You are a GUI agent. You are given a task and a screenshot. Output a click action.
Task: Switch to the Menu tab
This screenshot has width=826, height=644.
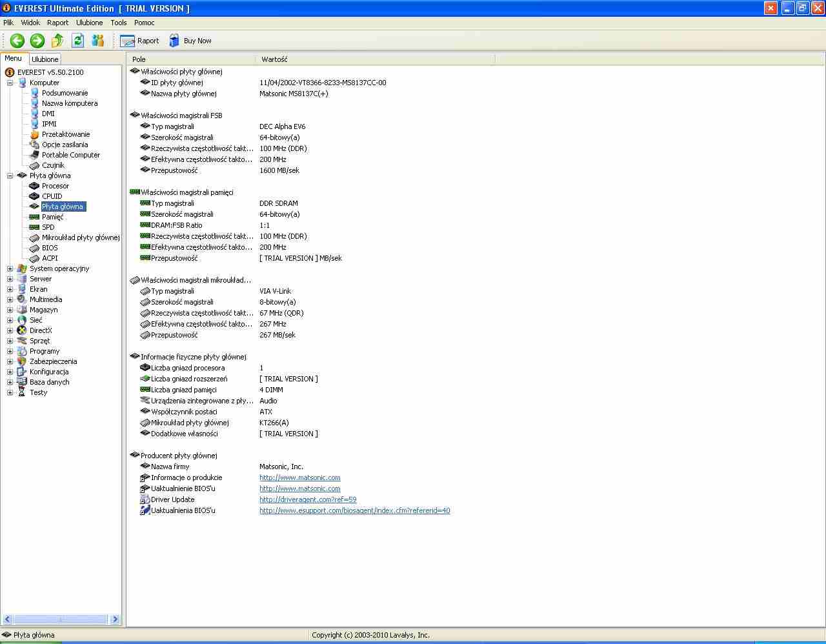pos(14,59)
